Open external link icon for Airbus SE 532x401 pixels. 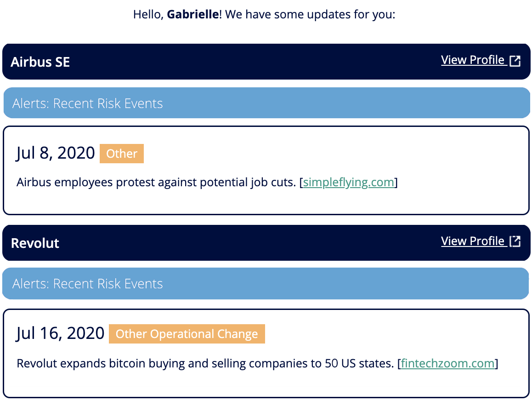pos(515,61)
